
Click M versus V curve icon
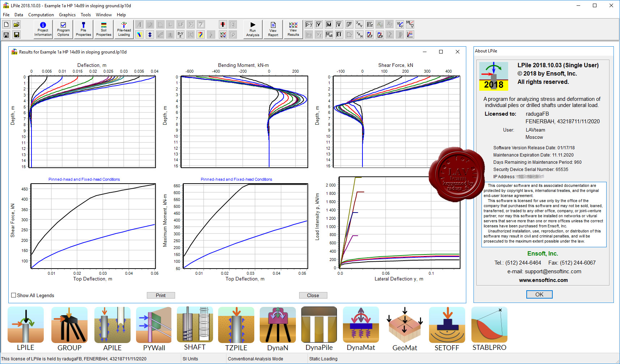pyautogui.click(x=410, y=25)
